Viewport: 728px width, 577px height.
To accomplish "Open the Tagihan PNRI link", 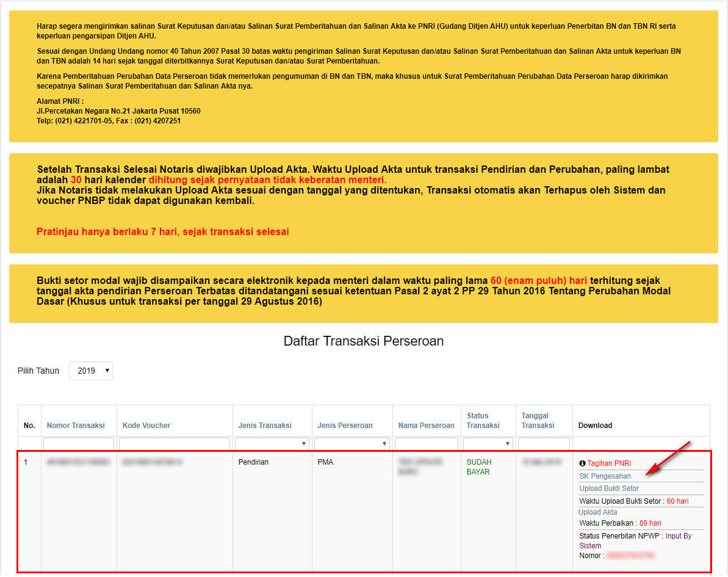I will pyautogui.click(x=609, y=463).
